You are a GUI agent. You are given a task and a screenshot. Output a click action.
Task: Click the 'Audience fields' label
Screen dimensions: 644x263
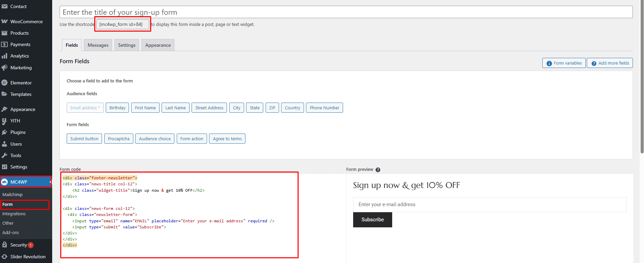click(x=82, y=94)
